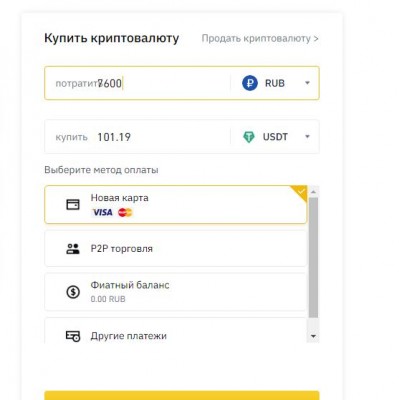
Task: Click the payment list scrollbar down arrow
Action: pyautogui.click(x=313, y=336)
